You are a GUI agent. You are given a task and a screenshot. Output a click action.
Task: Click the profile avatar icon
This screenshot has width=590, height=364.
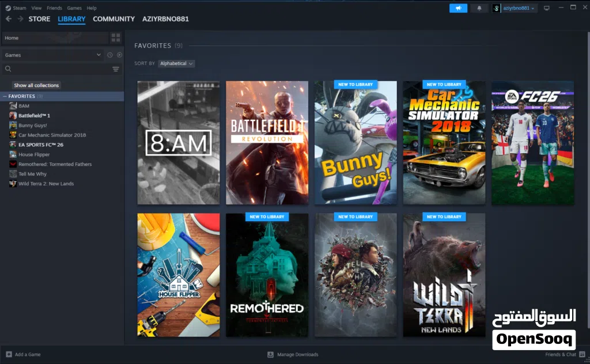click(x=496, y=8)
